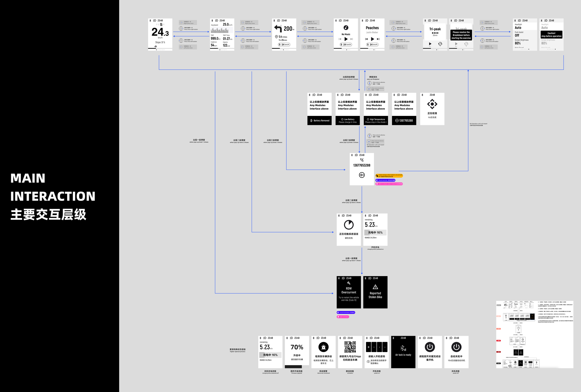The image size is (581, 392).
Task: Open the overview thumbnail in the bottom-right corner
Action: (535, 334)
